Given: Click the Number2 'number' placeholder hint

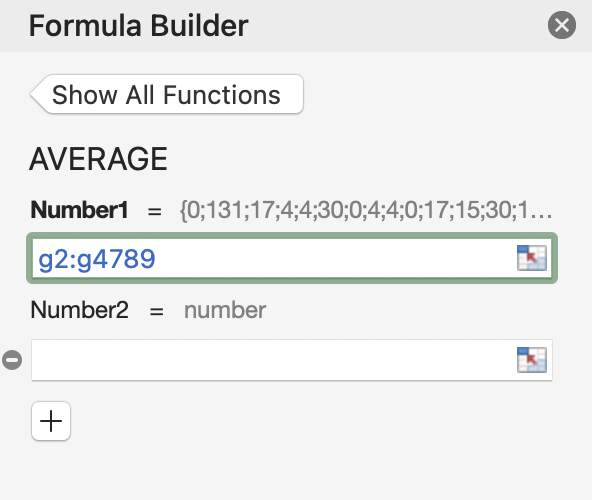Looking at the screenshot, I should click(225, 310).
